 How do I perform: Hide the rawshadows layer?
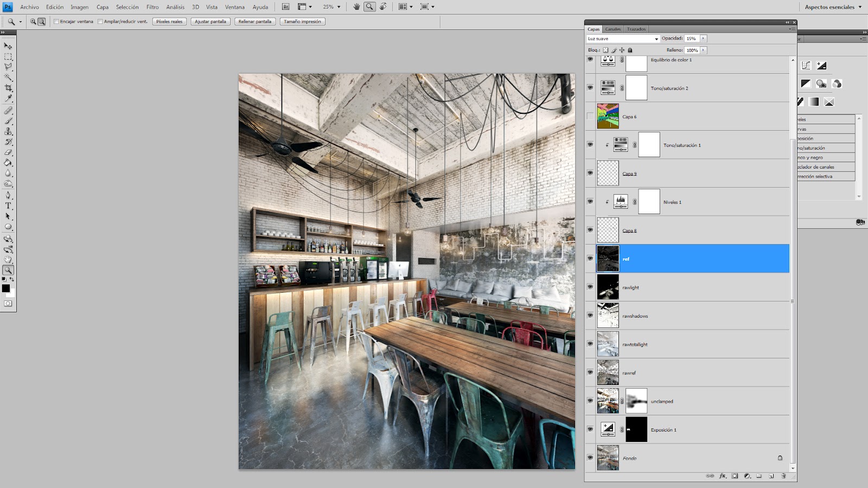[x=590, y=316]
